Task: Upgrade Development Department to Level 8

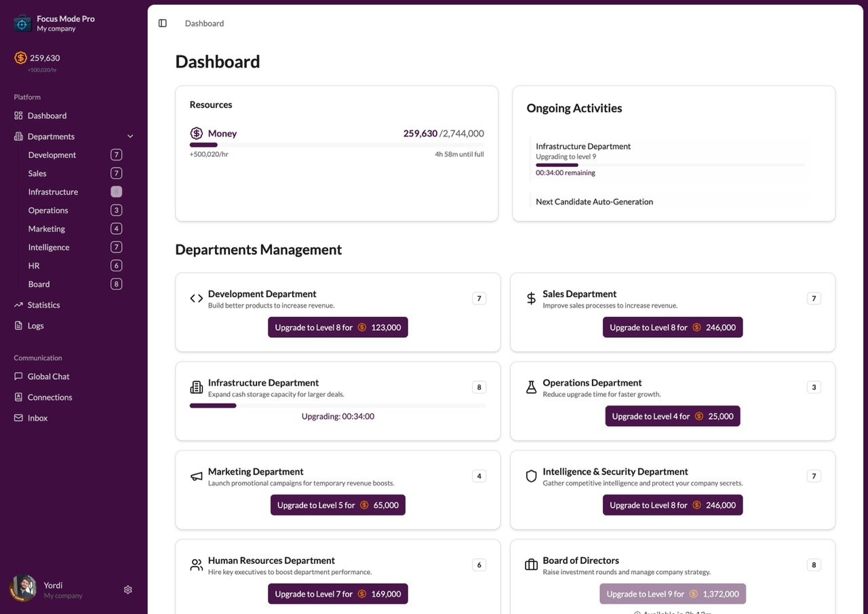Action: tap(338, 327)
